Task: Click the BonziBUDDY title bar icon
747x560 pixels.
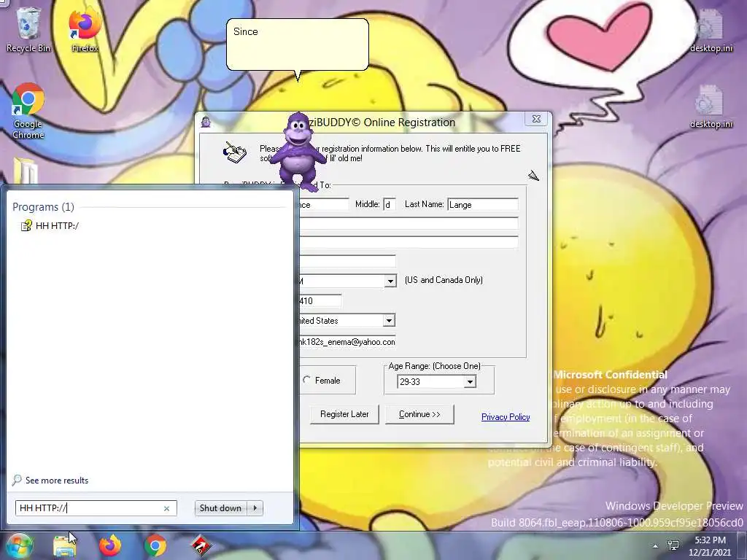Action: (205, 122)
